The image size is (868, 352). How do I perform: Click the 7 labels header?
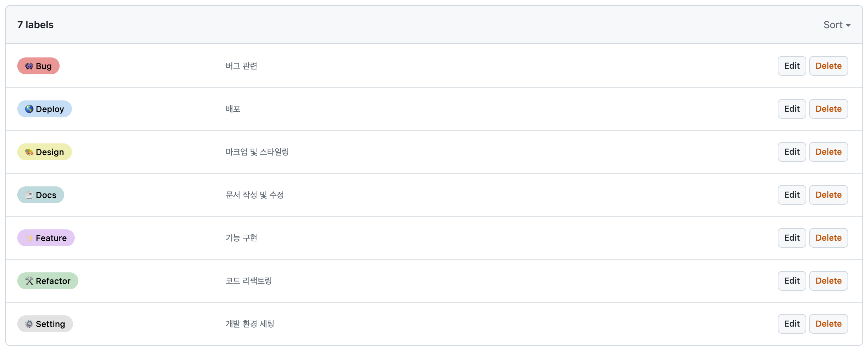[x=35, y=25]
